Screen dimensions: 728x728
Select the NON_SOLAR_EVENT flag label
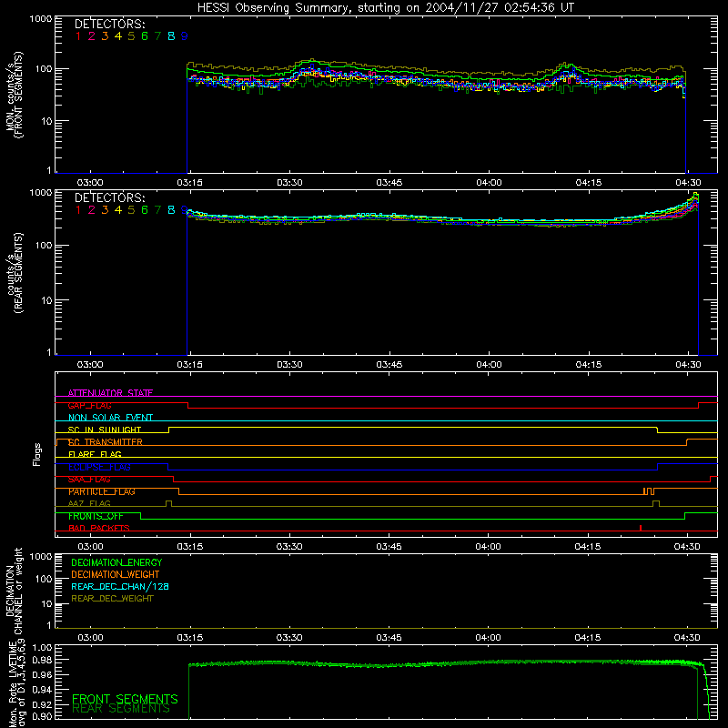point(110,418)
